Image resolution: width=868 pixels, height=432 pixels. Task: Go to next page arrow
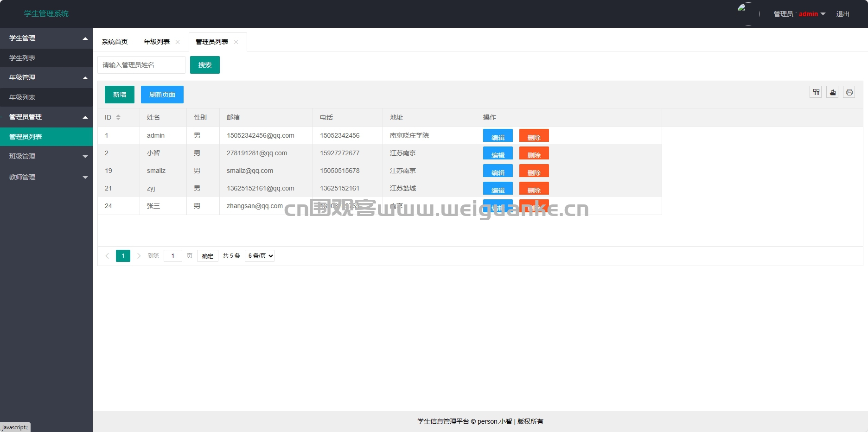tap(139, 256)
